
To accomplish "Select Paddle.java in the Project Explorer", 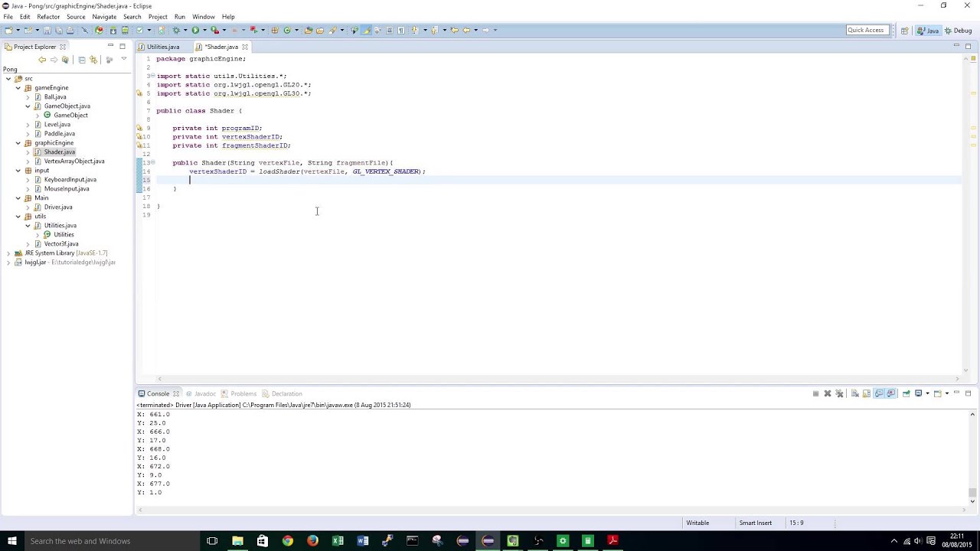I will (x=59, y=134).
